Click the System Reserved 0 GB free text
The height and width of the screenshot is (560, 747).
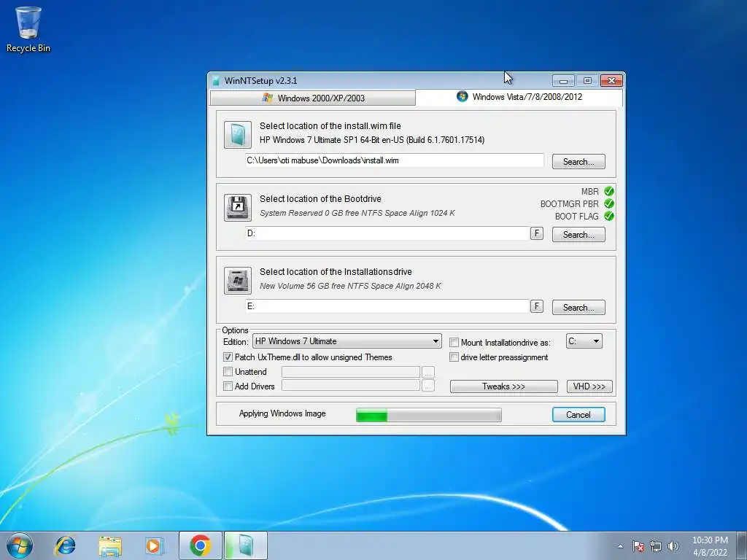(x=357, y=213)
